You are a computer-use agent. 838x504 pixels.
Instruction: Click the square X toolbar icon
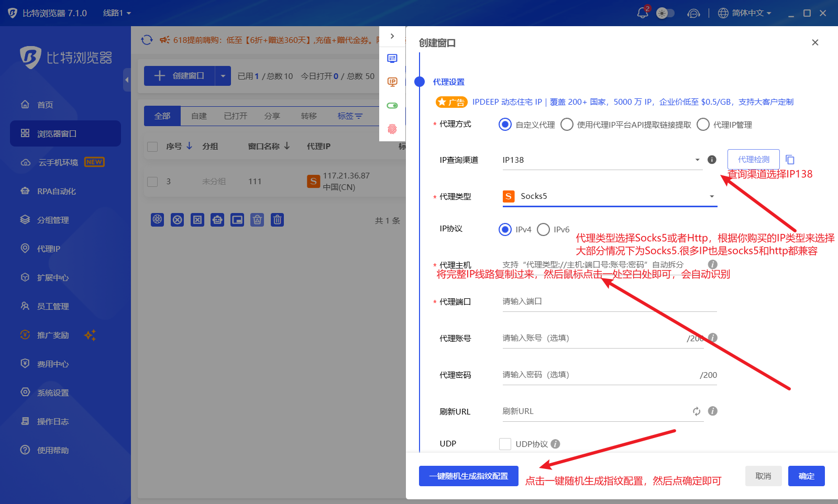point(197,220)
